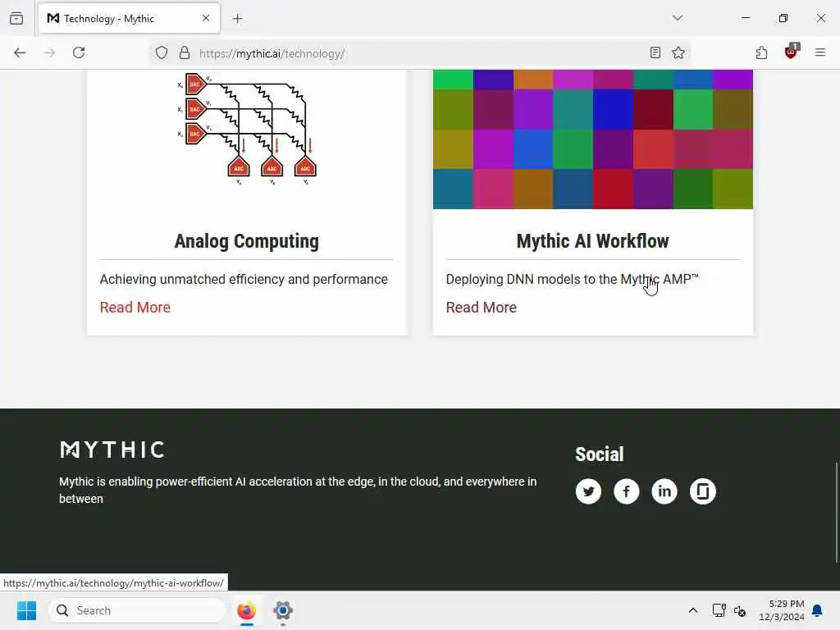Image resolution: width=840 pixels, height=630 pixels.
Task: Click the colorful grid workflow image
Action: point(592,139)
